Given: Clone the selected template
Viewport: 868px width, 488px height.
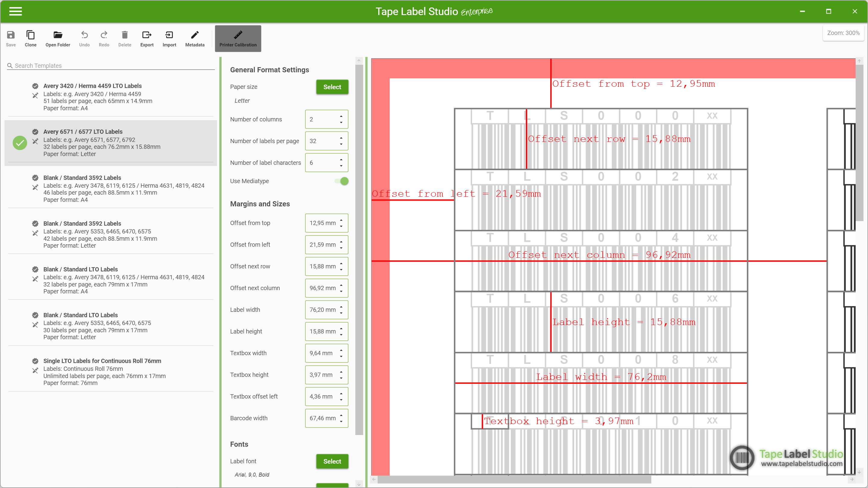Looking at the screenshot, I should click(30, 38).
